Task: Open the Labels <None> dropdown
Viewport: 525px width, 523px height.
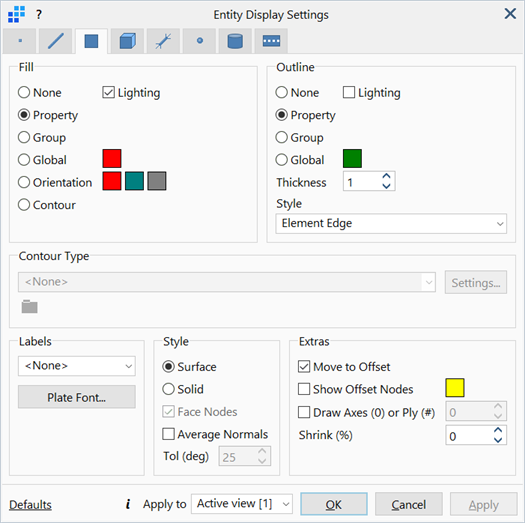Action: pos(77,366)
